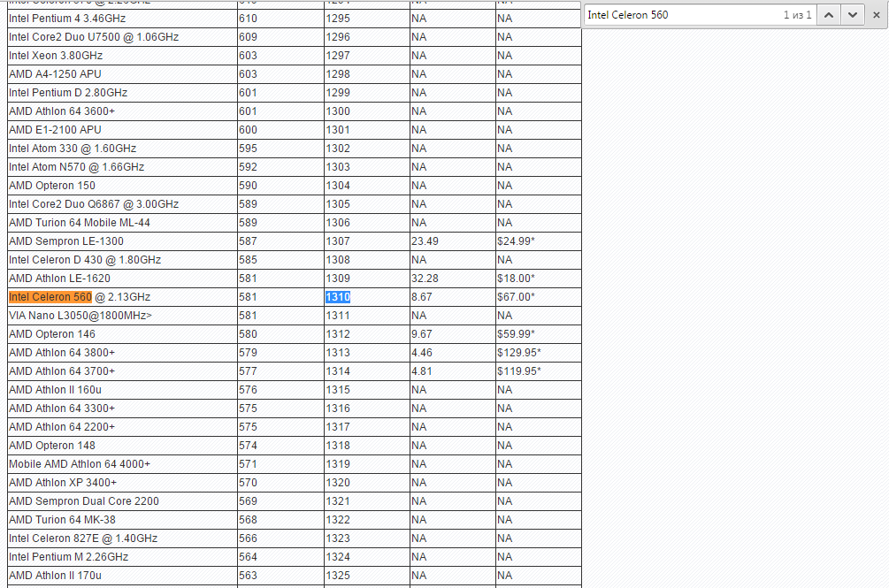The image size is (889, 588).
Task: Click rank 1311 for VIA Nano
Action: (338, 316)
